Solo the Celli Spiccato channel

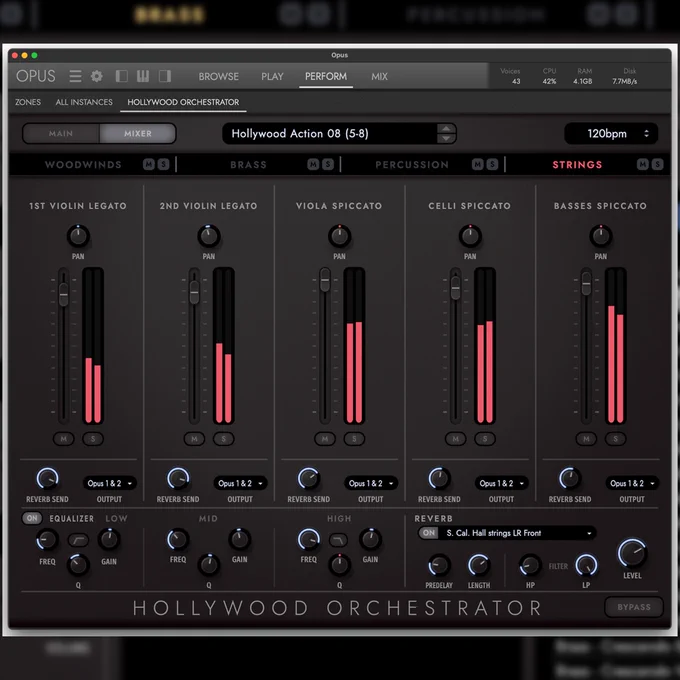pyautogui.click(x=485, y=439)
